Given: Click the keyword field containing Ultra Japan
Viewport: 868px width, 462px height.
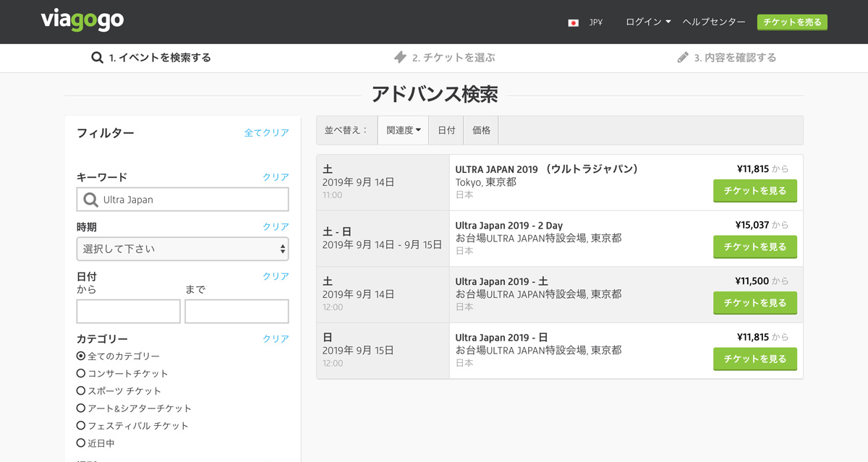Looking at the screenshot, I should click(182, 200).
